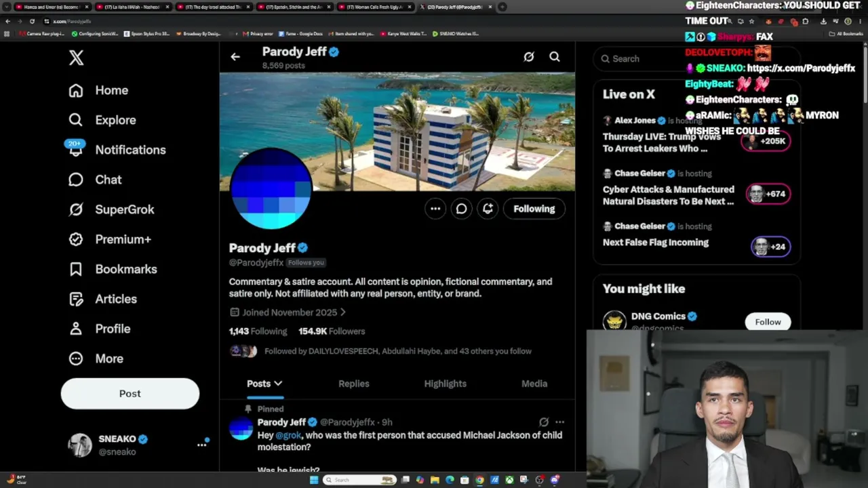
Task: Message Parody Jeff via the chat bubble icon
Action: pyautogui.click(x=461, y=209)
